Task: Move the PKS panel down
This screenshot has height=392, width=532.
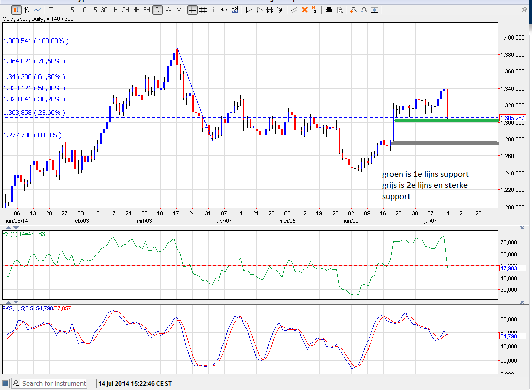Action: click(x=16, y=302)
